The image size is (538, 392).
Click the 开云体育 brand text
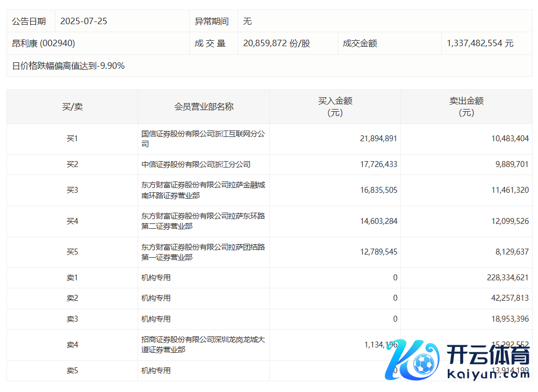click(x=489, y=354)
